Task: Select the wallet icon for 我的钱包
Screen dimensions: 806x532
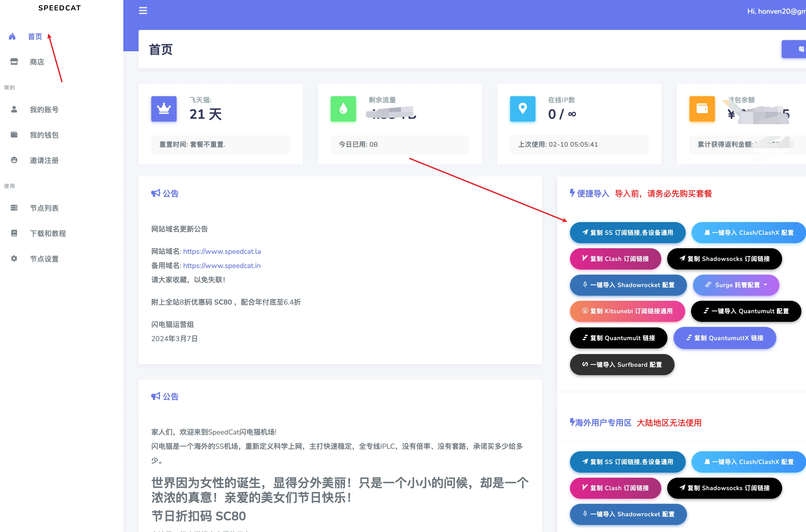Action: coord(14,135)
